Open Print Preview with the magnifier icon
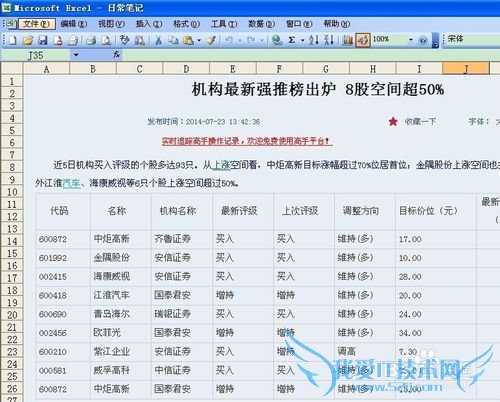500x402 pixels. click(106, 40)
